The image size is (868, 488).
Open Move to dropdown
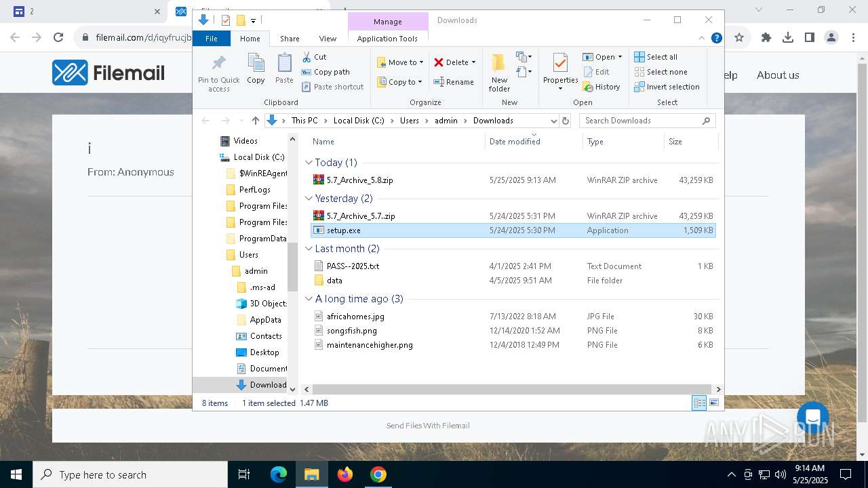pyautogui.click(x=400, y=62)
